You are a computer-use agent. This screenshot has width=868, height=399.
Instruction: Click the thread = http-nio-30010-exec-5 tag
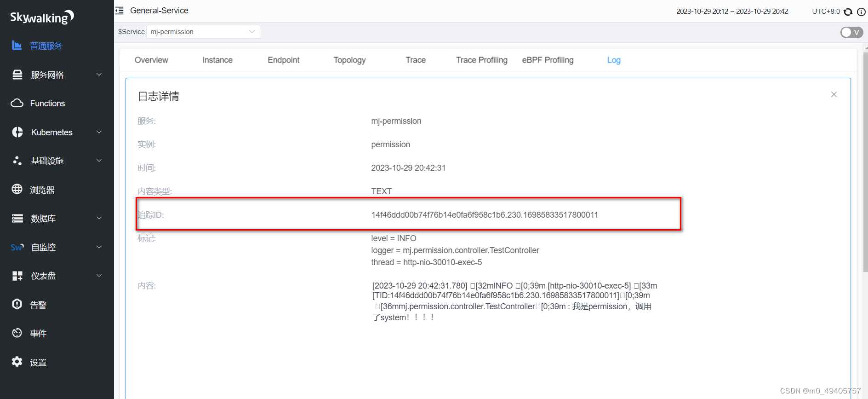point(427,262)
